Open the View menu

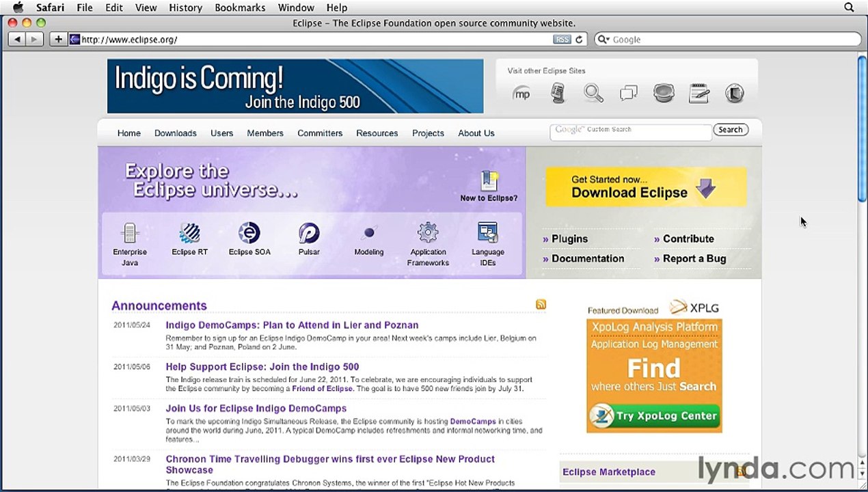tap(146, 8)
